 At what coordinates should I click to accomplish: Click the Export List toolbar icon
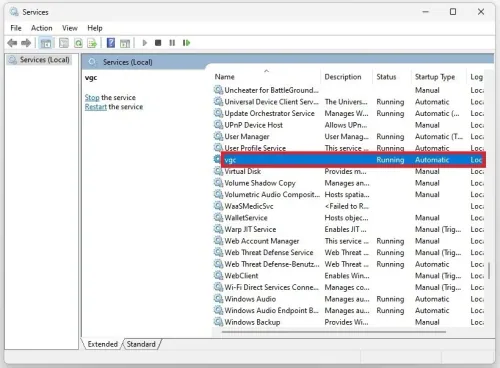(92, 43)
